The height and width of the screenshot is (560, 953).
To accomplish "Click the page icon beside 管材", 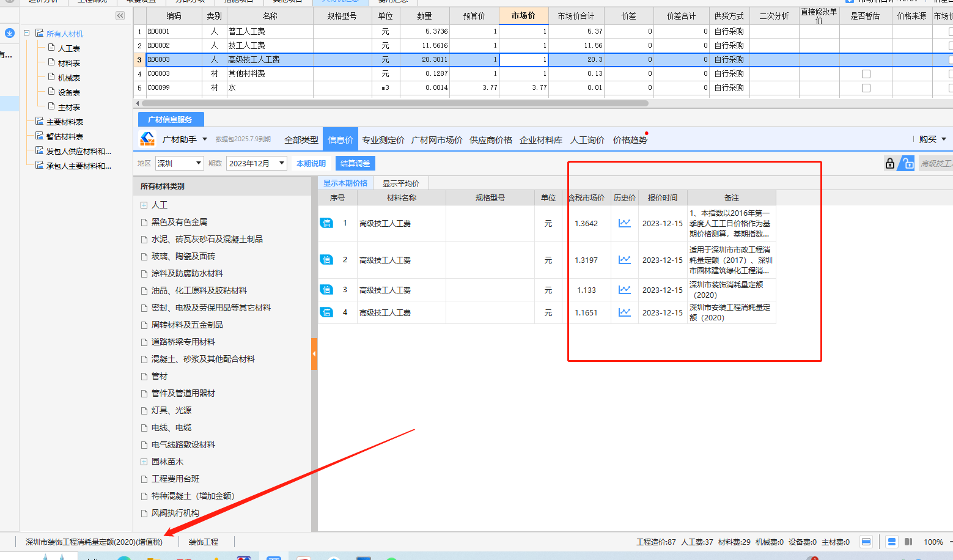I will (x=144, y=377).
